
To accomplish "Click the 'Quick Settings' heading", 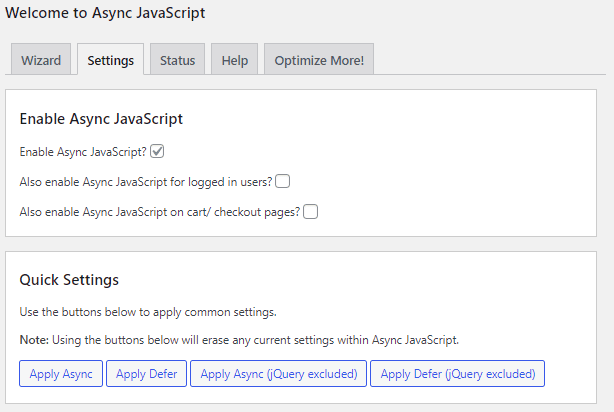I will coord(69,280).
